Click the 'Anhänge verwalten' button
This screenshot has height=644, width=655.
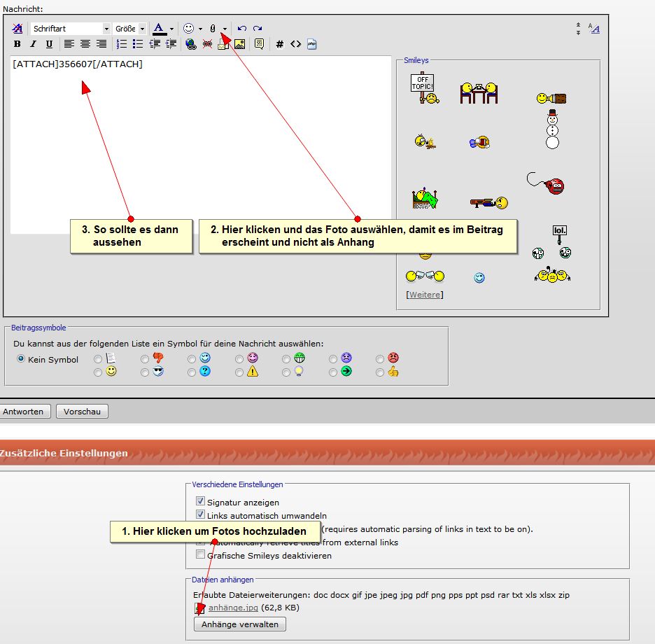[240, 624]
